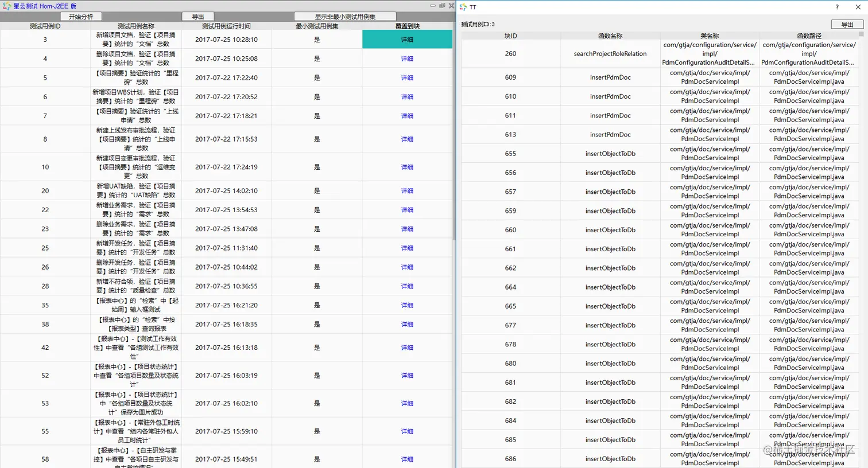Click the help question mark in the TT window
Screen dimensions: 868x468
[837, 7]
